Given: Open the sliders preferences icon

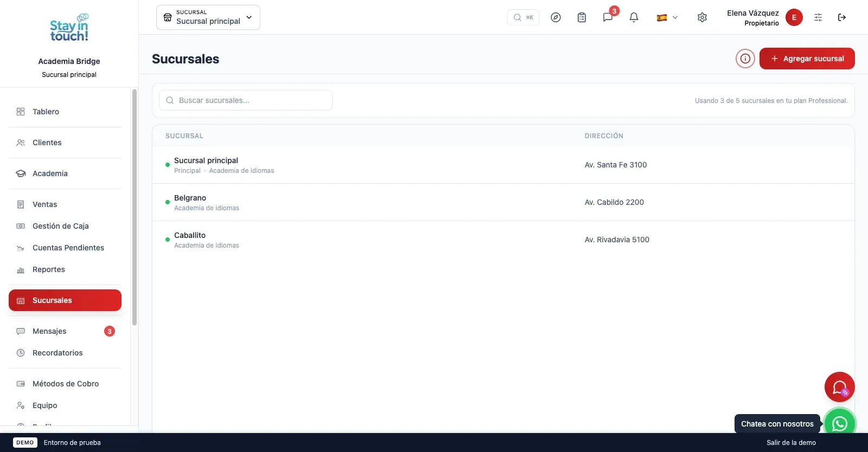Looking at the screenshot, I should click(x=818, y=17).
